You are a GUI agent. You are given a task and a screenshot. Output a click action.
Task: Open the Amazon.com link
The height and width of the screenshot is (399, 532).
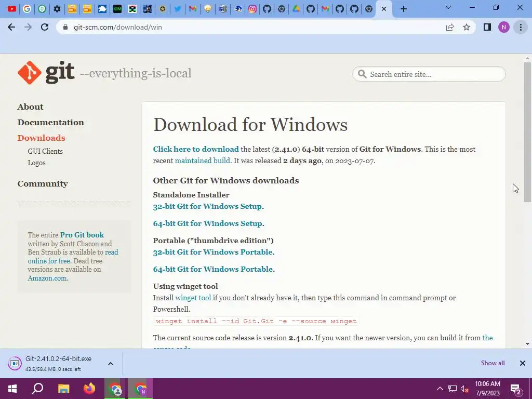(x=47, y=278)
